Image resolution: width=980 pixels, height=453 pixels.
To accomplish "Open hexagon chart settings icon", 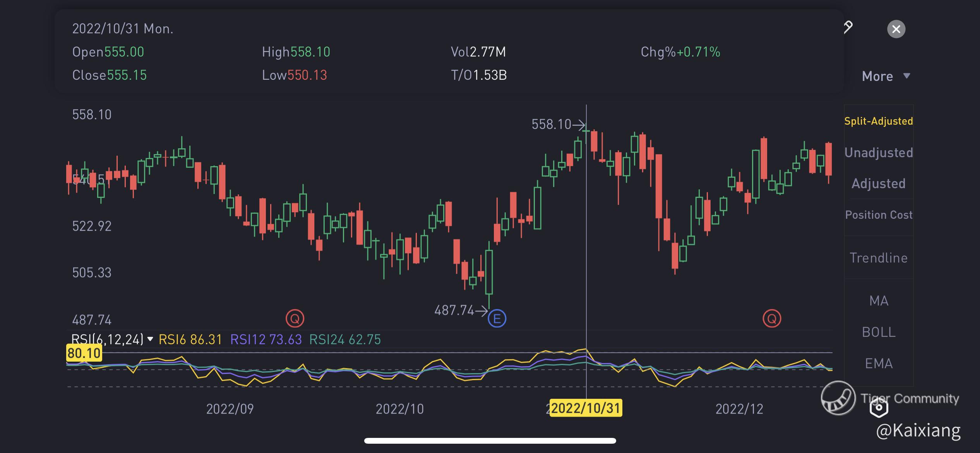I will tap(879, 407).
